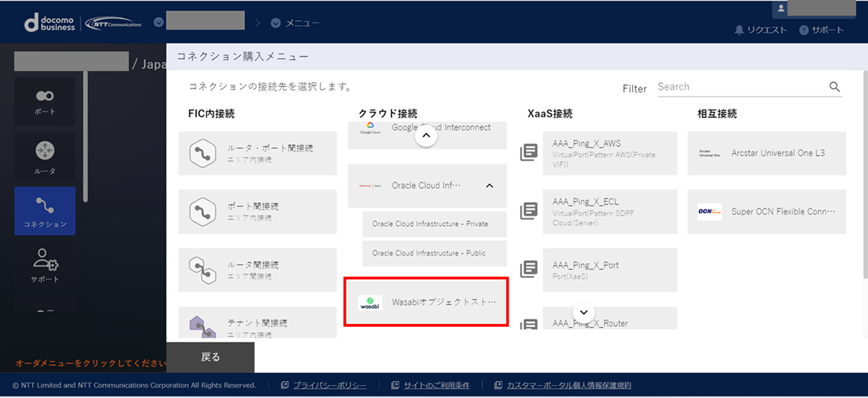Collapse the Oracle Cloud Infrastructure chevron

click(490, 186)
